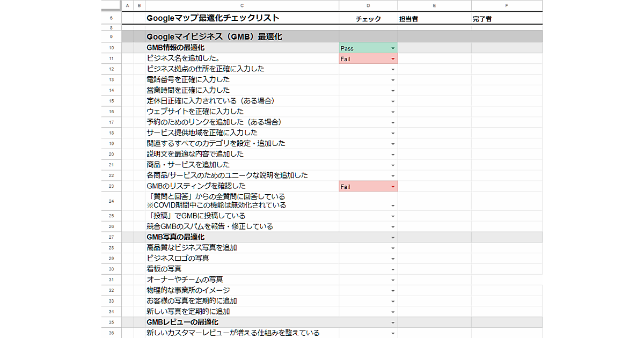
Task: Click cell 定休日正確に入力されている（ある場合）
Action: 242,101
